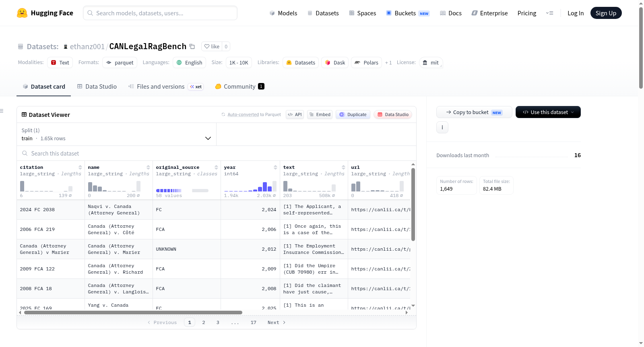Open the navigation overflow menu icon

[549, 13]
